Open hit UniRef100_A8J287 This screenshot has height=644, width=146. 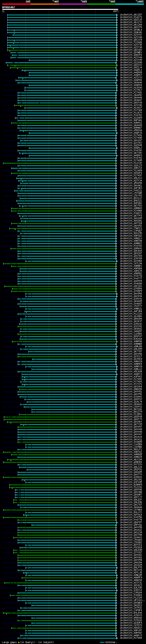click(131, 15)
